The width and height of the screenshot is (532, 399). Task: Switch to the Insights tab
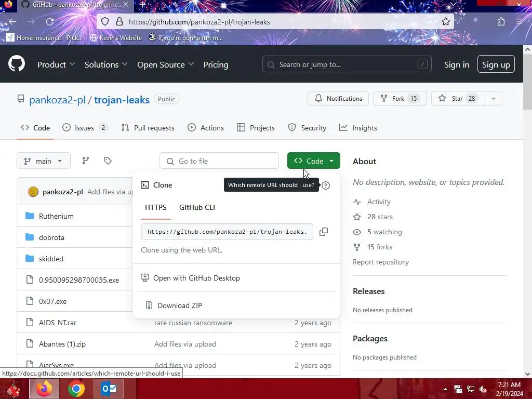[358, 128]
